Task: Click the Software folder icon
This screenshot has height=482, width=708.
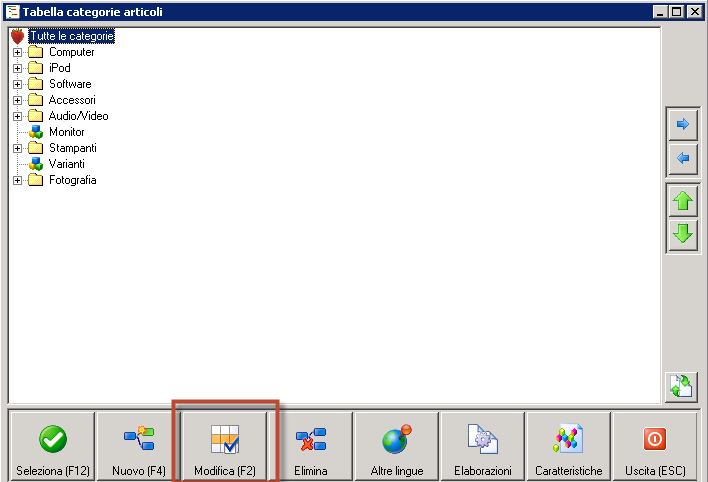Action: (35, 84)
